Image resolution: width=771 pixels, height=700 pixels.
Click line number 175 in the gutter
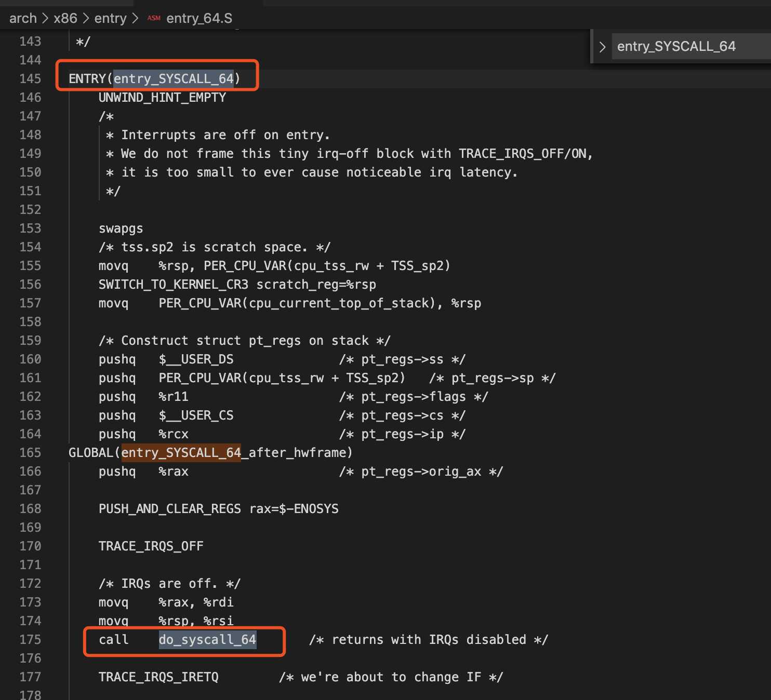coord(30,639)
